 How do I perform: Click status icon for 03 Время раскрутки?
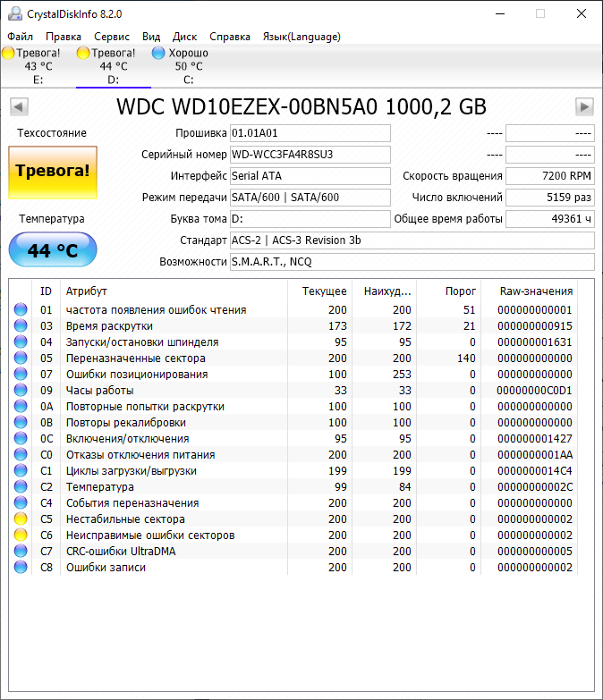pyautogui.click(x=21, y=325)
